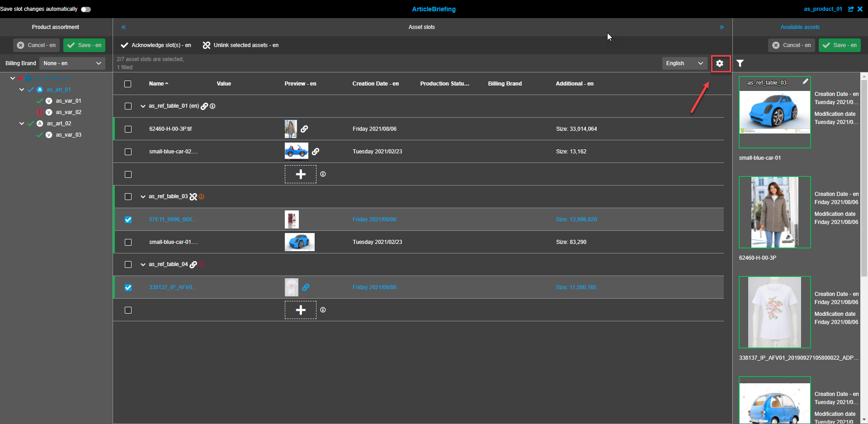Open the Billing Brand None dropdown
Screen dimensions: 868x424
[x=72, y=63]
